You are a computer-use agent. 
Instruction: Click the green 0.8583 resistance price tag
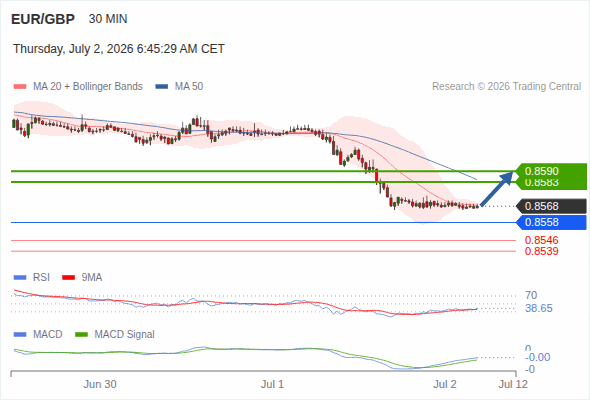(551, 184)
